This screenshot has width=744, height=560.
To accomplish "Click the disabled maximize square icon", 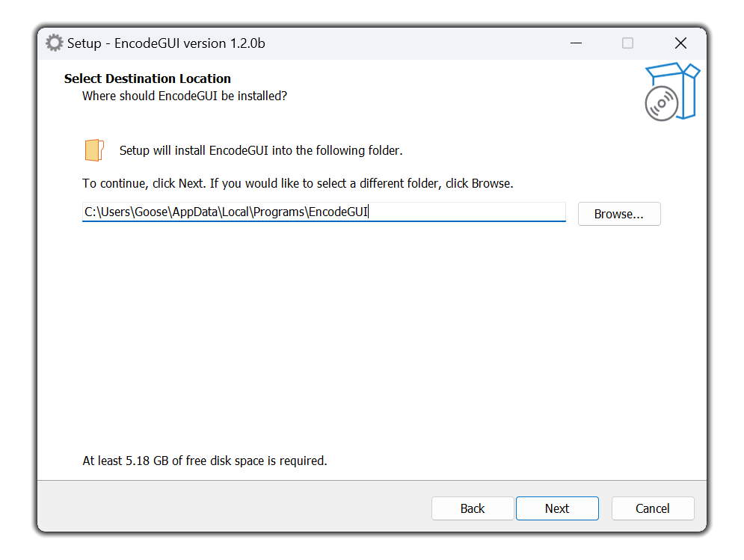I will [x=627, y=43].
